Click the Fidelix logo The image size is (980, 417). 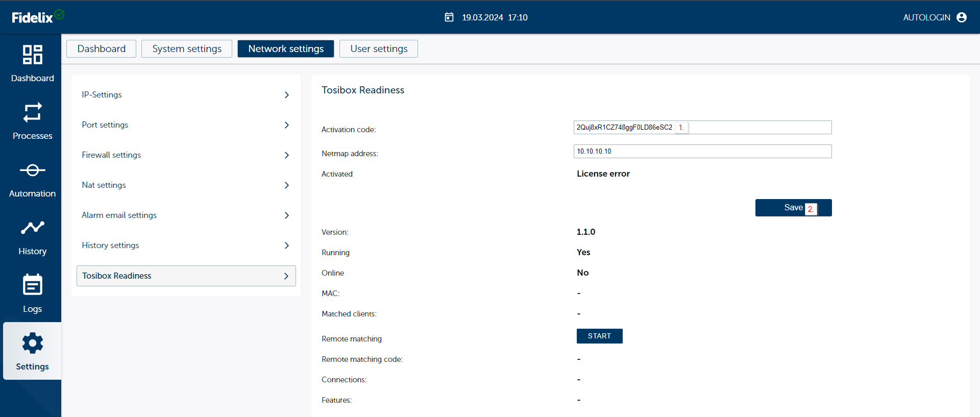tap(32, 18)
